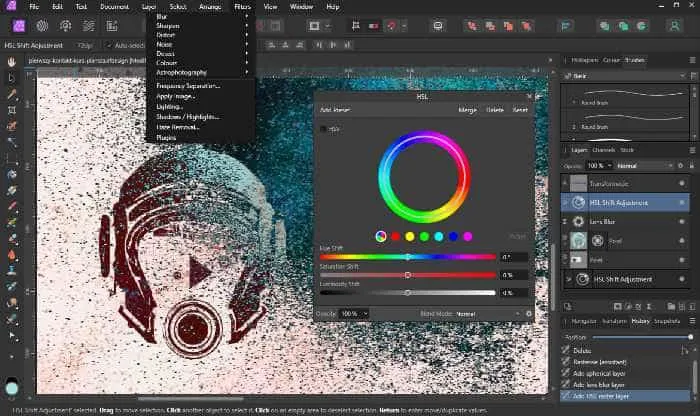Select the red colour channel swatch in HSL
This screenshot has width=700, height=416.
(x=395, y=236)
